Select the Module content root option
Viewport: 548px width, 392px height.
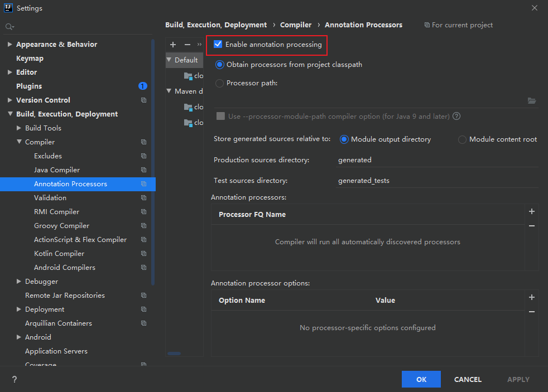pos(462,139)
